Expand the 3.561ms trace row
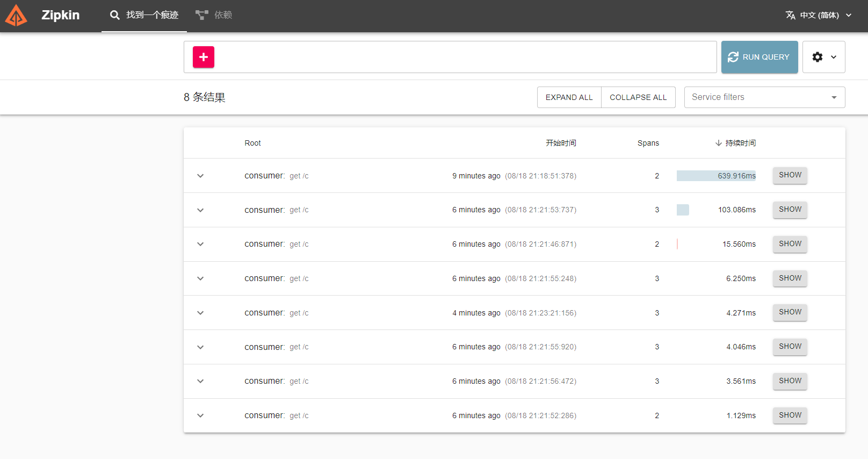The width and height of the screenshot is (868, 459). click(200, 381)
